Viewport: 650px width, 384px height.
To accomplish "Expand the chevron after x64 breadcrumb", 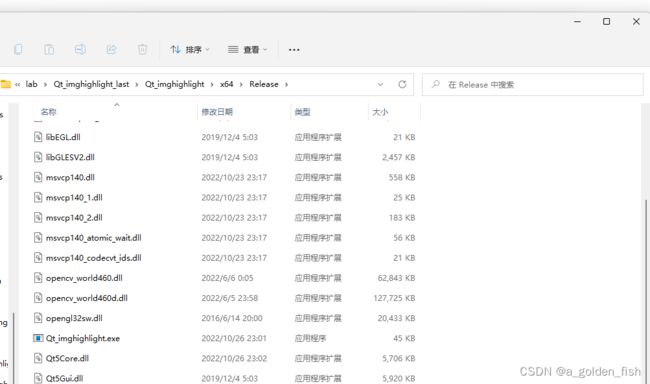I will (x=241, y=84).
